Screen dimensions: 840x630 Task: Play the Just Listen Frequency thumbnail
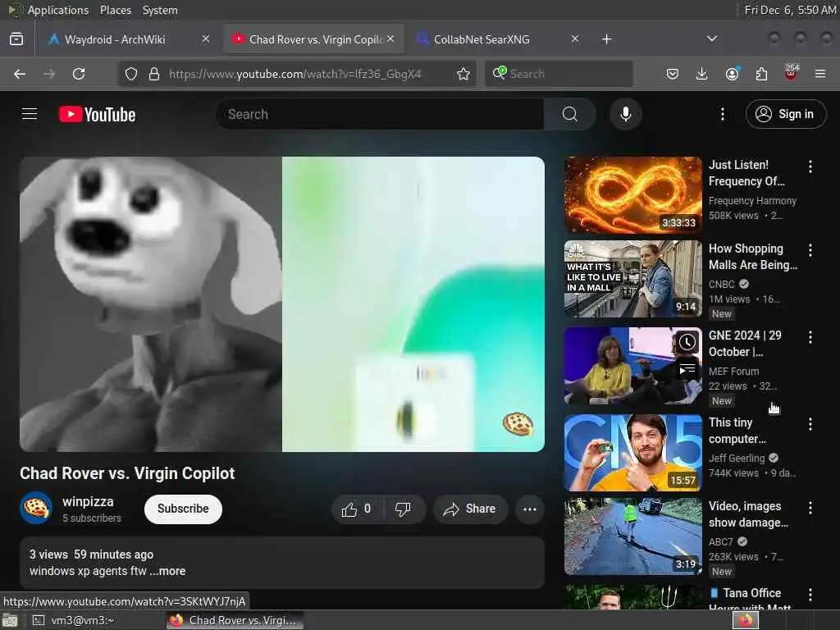pyautogui.click(x=632, y=195)
